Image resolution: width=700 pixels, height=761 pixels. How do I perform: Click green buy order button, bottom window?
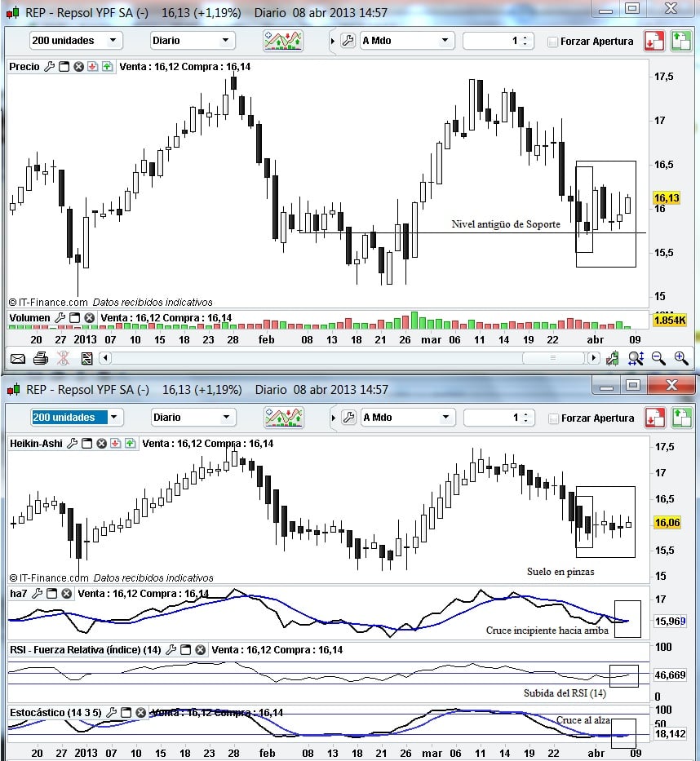pos(681,418)
